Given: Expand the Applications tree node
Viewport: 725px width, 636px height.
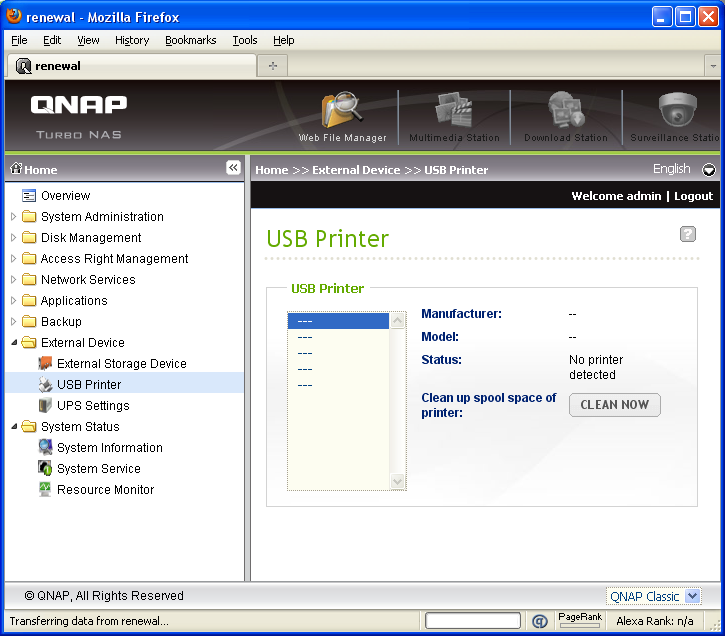Looking at the screenshot, I should (x=13, y=300).
